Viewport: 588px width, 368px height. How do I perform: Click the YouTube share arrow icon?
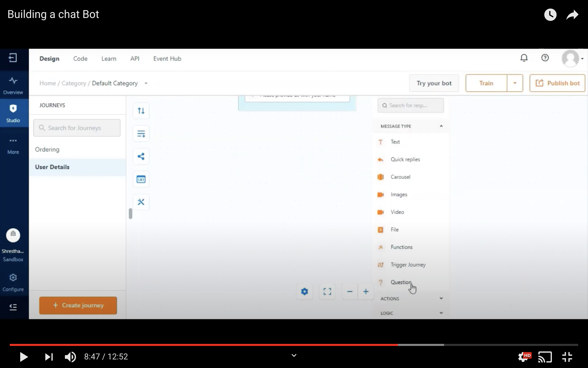(572, 15)
